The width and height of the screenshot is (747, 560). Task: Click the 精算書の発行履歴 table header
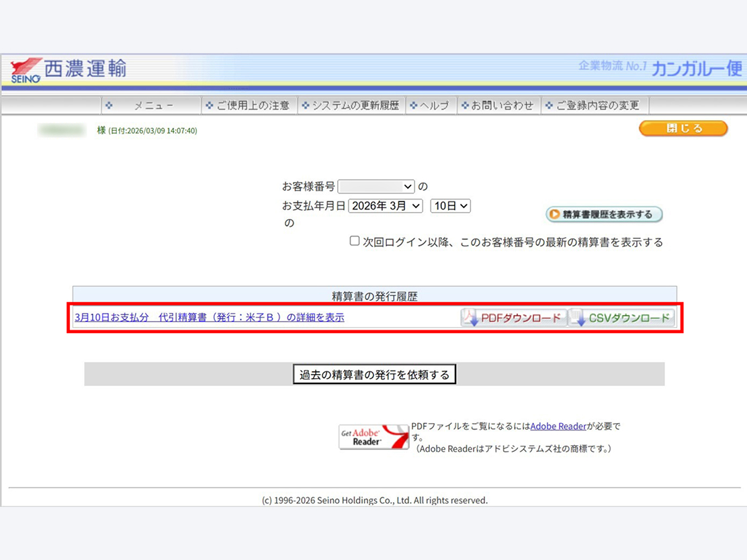click(374, 296)
